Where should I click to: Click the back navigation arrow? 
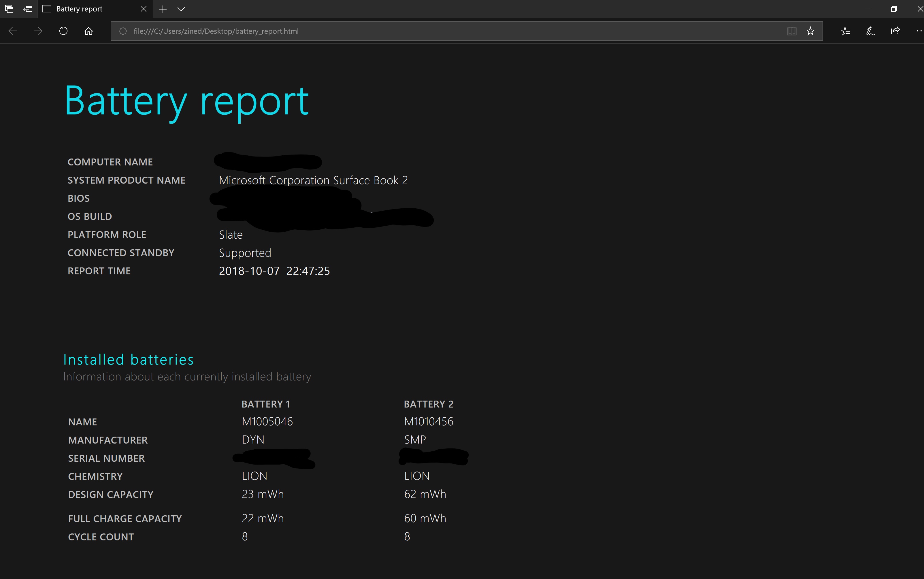pyautogui.click(x=13, y=31)
